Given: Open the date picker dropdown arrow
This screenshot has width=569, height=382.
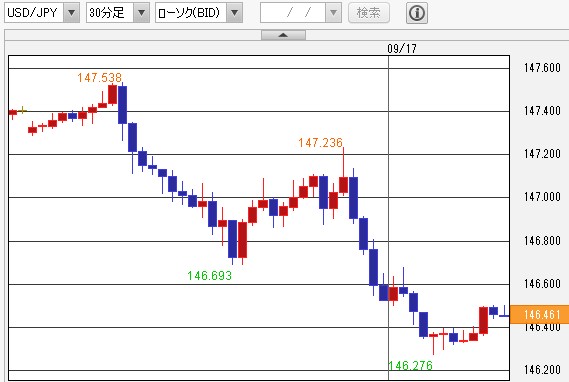Looking at the screenshot, I should (x=333, y=13).
